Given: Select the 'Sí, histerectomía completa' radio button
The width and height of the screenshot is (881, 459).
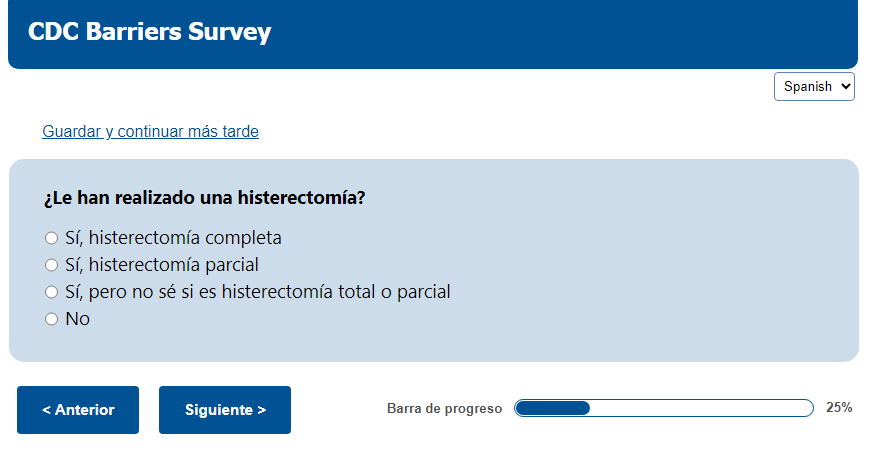Looking at the screenshot, I should point(52,238).
